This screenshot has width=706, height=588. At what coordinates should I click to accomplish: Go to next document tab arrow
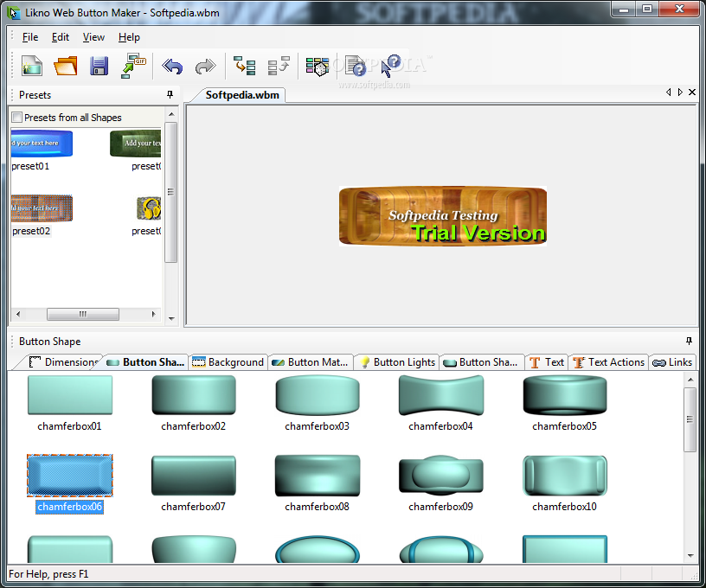coord(680,93)
